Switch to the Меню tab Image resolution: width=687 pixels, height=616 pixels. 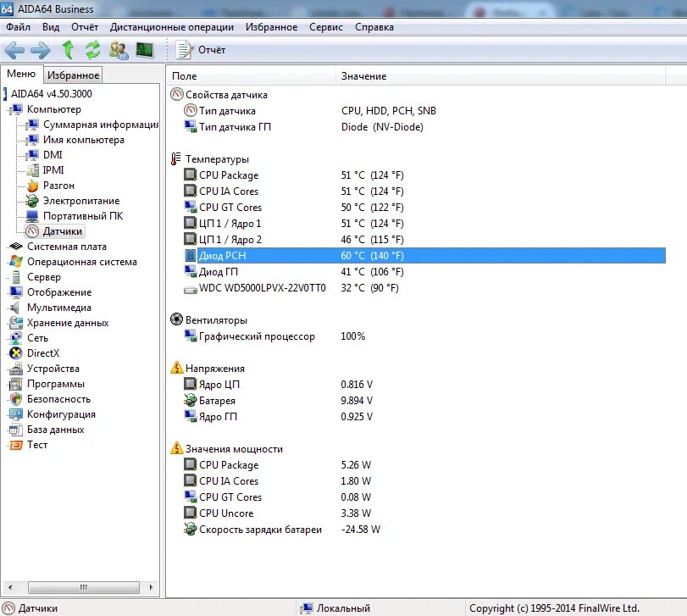[x=21, y=74]
